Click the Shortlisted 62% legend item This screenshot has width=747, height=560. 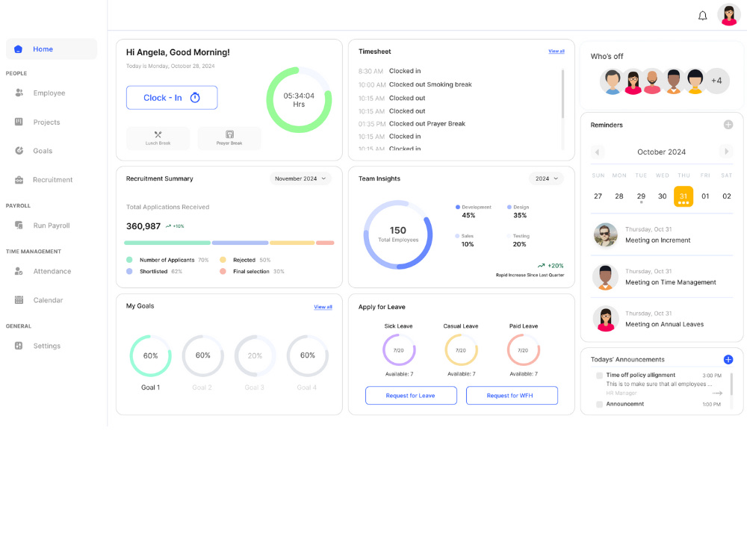155,272
